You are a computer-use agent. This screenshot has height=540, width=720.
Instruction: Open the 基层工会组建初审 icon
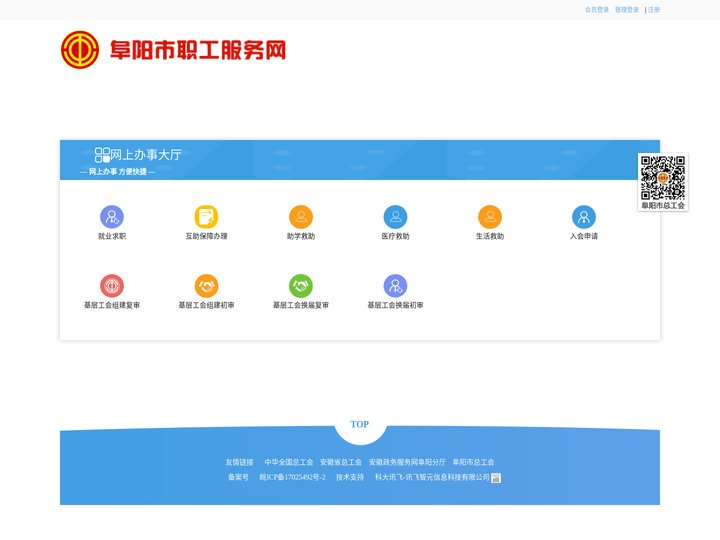click(206, 286)
